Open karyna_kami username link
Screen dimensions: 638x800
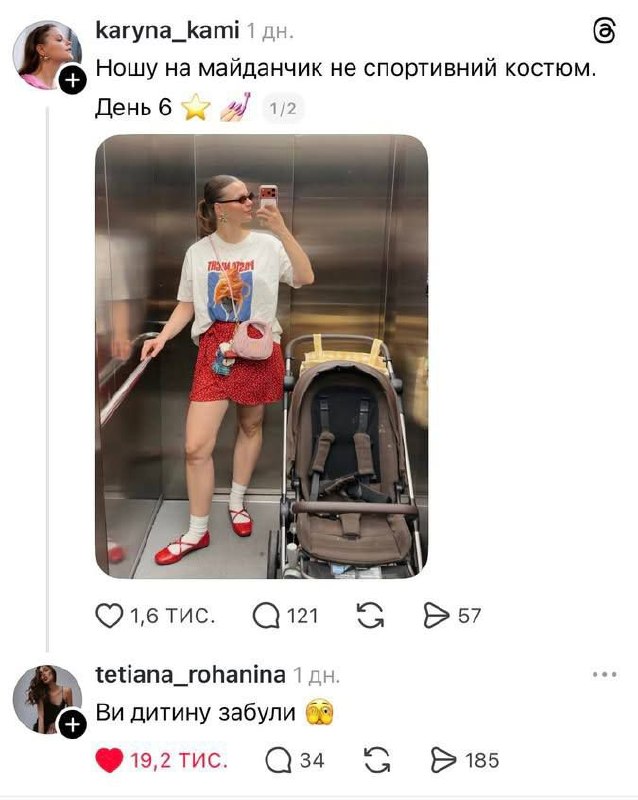point(167,31)
